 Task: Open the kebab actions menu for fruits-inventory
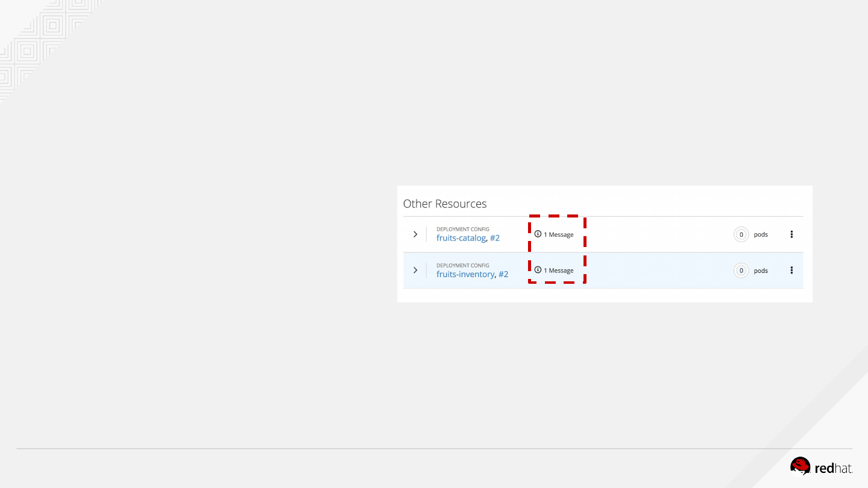(x=791, y=271)
